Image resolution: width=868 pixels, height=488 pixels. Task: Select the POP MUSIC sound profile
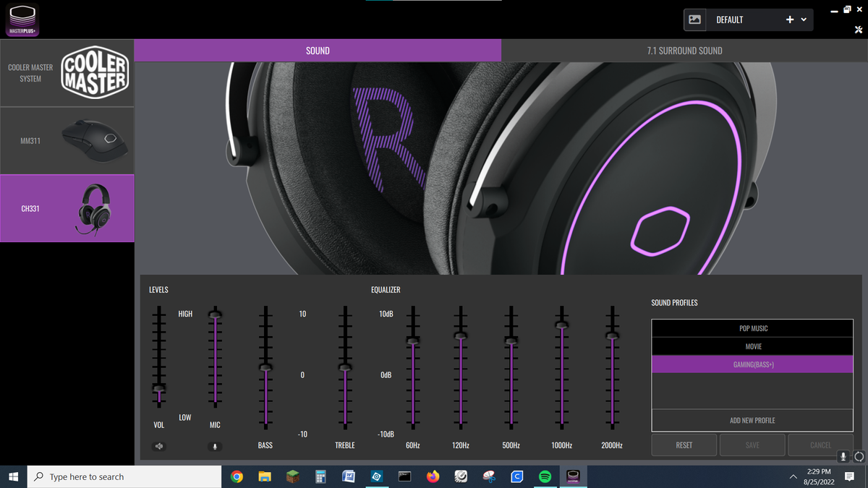pyautogui.click(x=752, y=328)
